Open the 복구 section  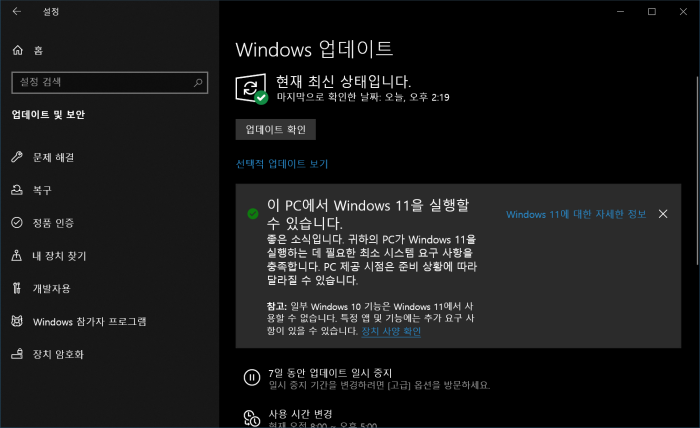(42, 190)
